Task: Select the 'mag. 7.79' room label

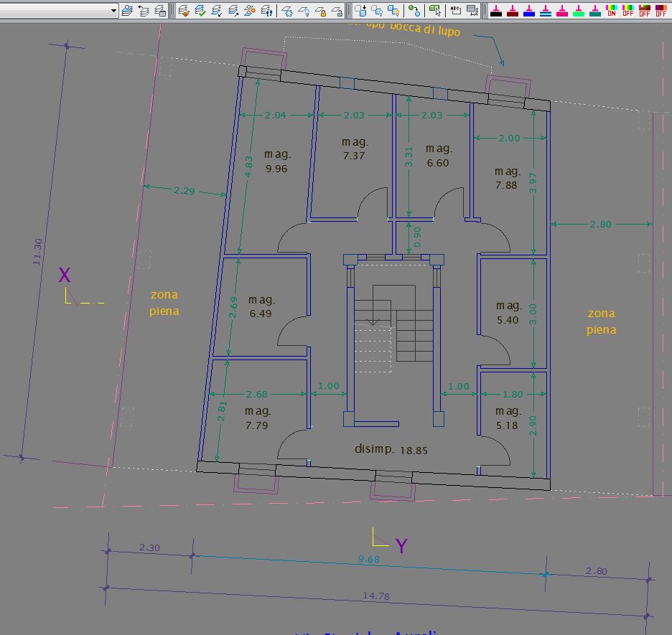Action: point(257,418)
